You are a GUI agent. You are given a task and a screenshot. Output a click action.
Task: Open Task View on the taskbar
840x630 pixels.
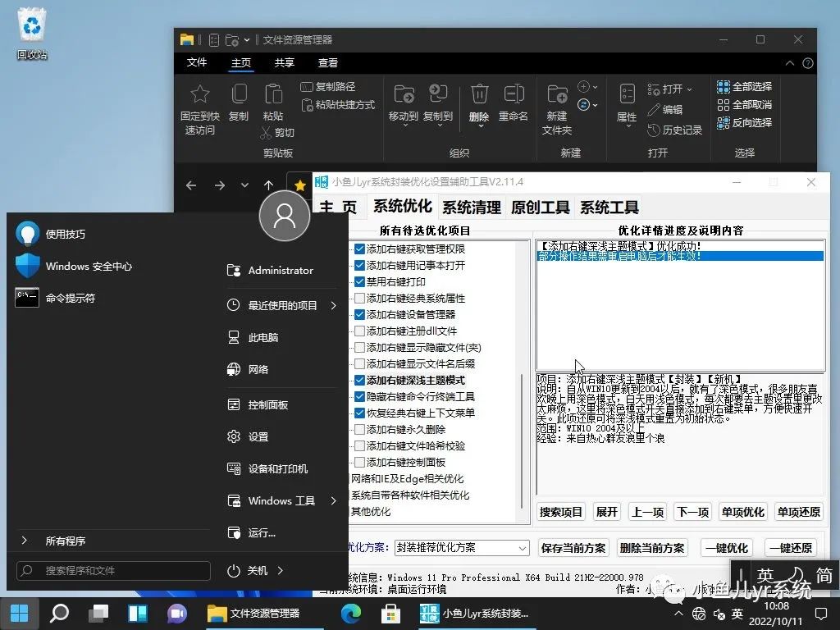point(98,613)
